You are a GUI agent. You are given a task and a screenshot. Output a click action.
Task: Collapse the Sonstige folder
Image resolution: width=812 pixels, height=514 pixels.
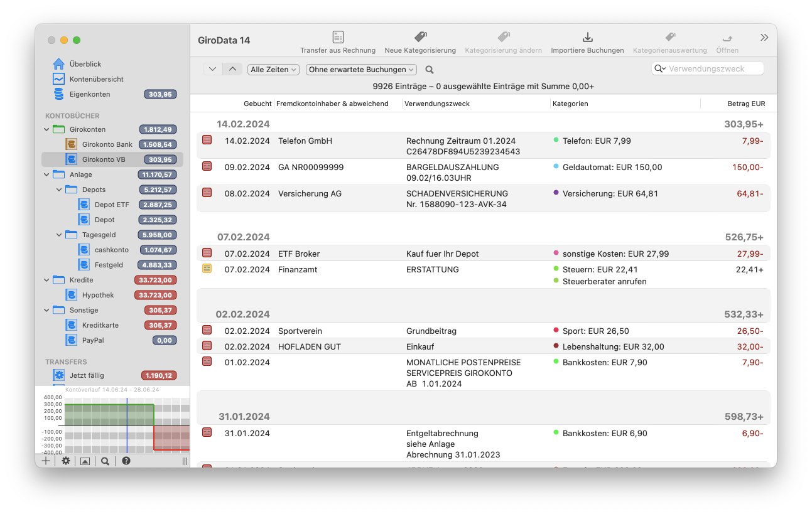[x=46, y=310]
